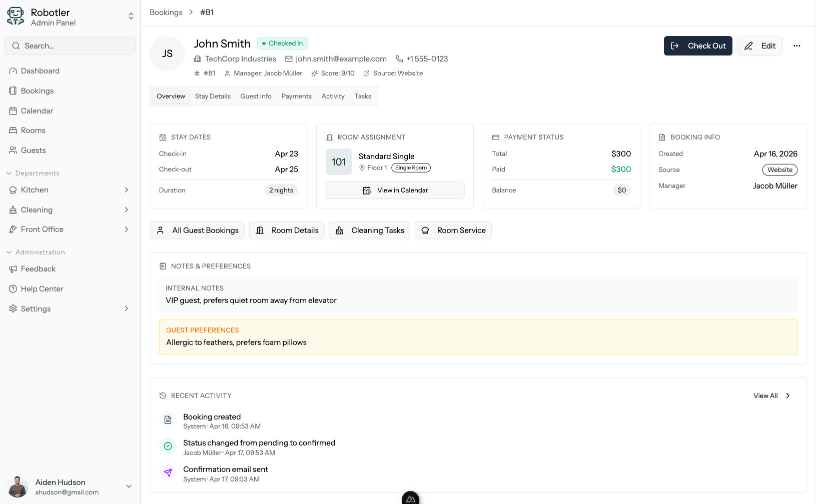Click the #B1 breadcrumb item
This screenshot has width=816, height=504.
click(x=207, y=12)
